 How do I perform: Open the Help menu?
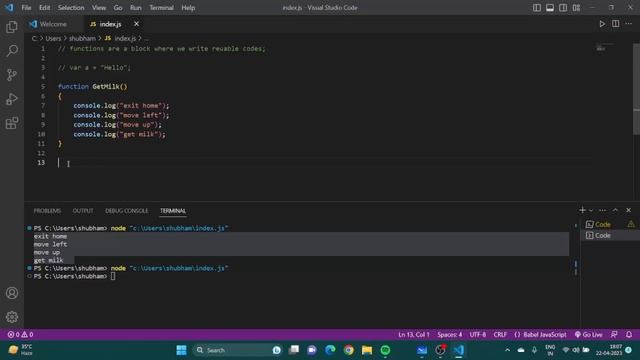(188, 8)
